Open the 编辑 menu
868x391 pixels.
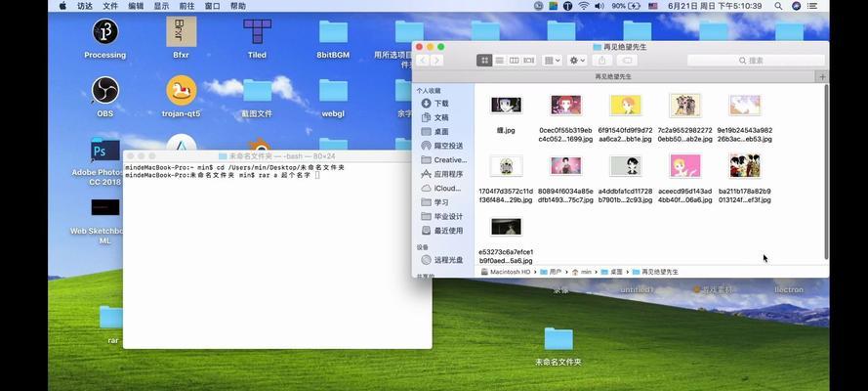(136, 6)
